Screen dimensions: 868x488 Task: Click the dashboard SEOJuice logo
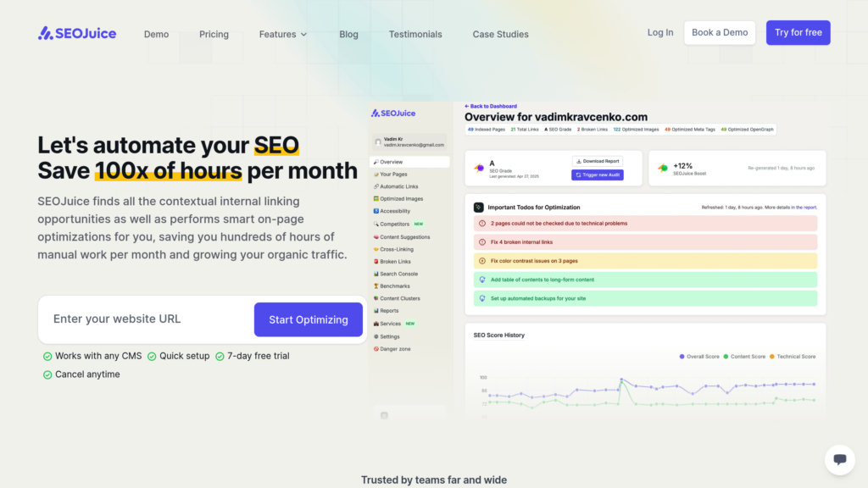point(393,114)
